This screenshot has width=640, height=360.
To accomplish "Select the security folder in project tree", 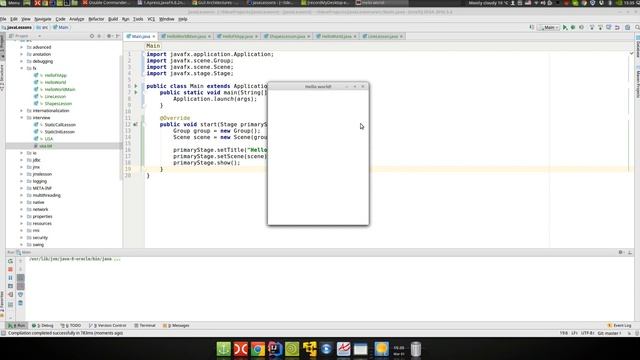I will pyautogui.click(x=40, y=238).
